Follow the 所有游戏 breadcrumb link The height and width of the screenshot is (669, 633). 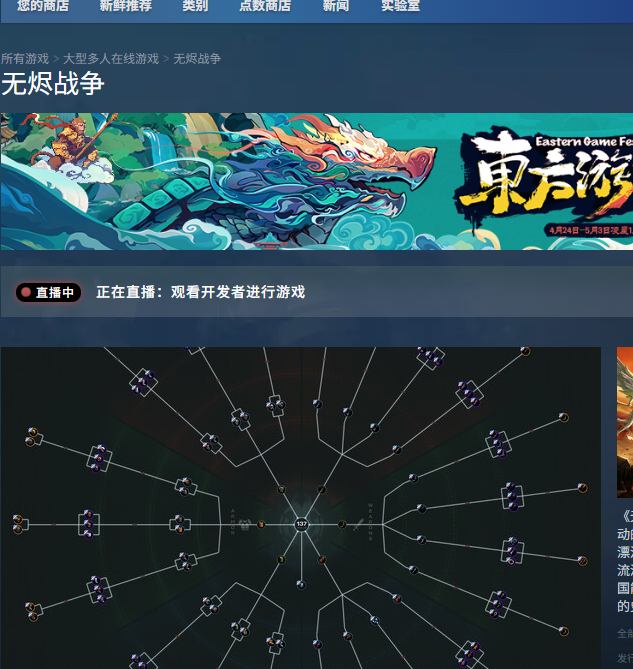pos(25,58)
